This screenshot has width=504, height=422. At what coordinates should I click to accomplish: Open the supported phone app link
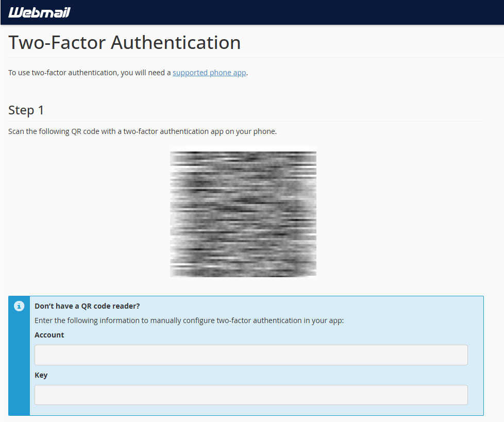tap(209, 73)
